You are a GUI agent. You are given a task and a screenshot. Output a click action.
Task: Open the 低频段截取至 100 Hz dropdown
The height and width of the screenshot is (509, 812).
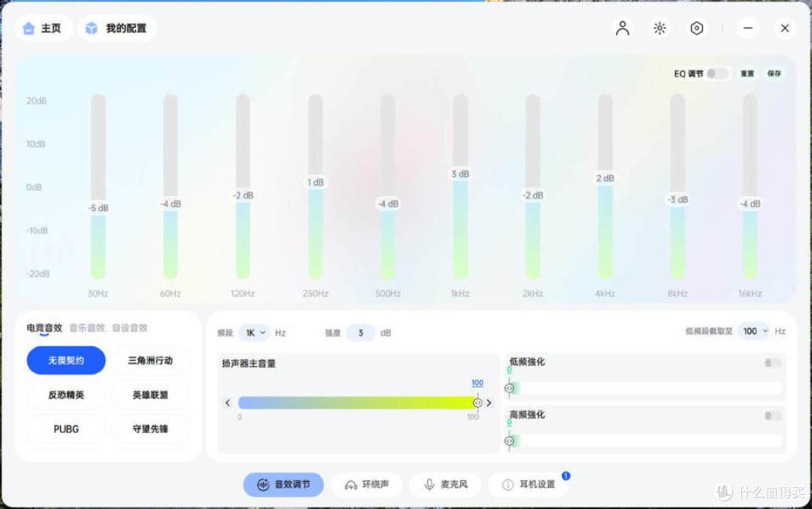click(x=754, y=331)
